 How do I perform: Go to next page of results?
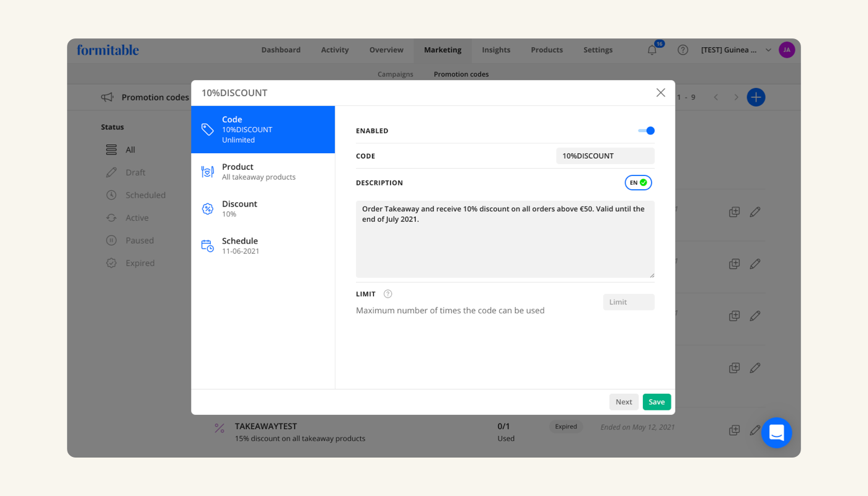tap(736, 97)
